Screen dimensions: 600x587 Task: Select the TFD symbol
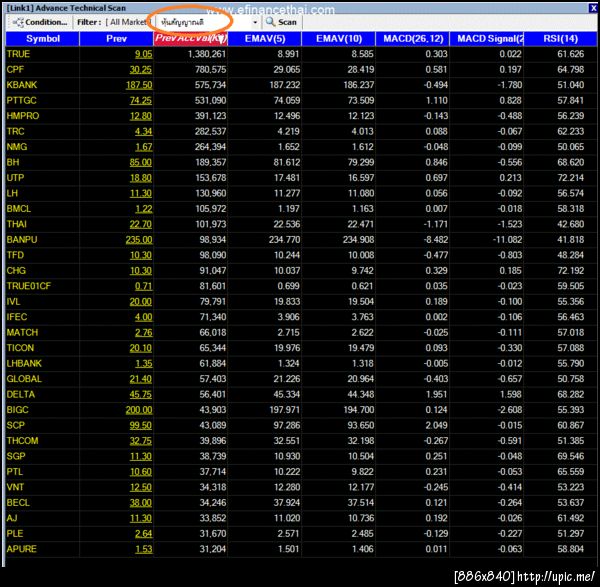click(15, 255)
